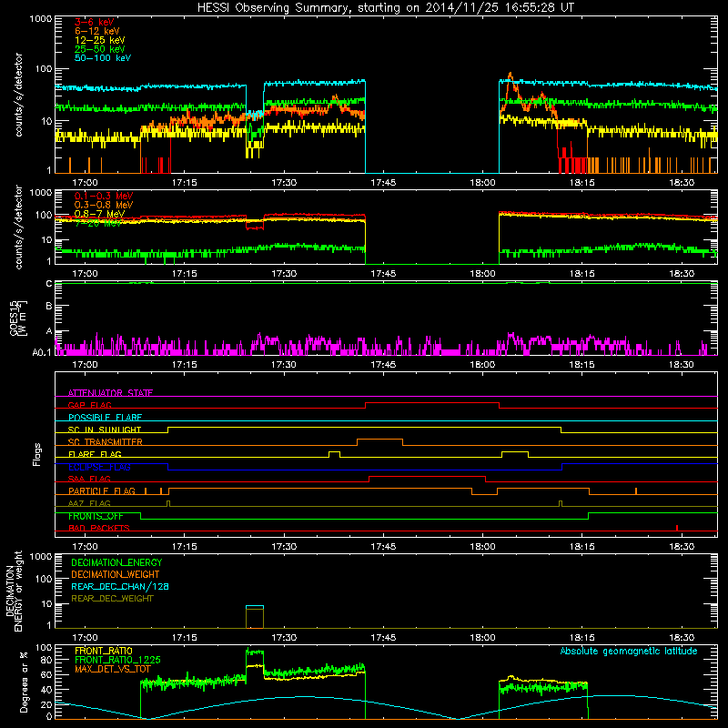Click the Flags panel axis title
Viewport: 728px width, 728px height.
click(x=36, y=454)
